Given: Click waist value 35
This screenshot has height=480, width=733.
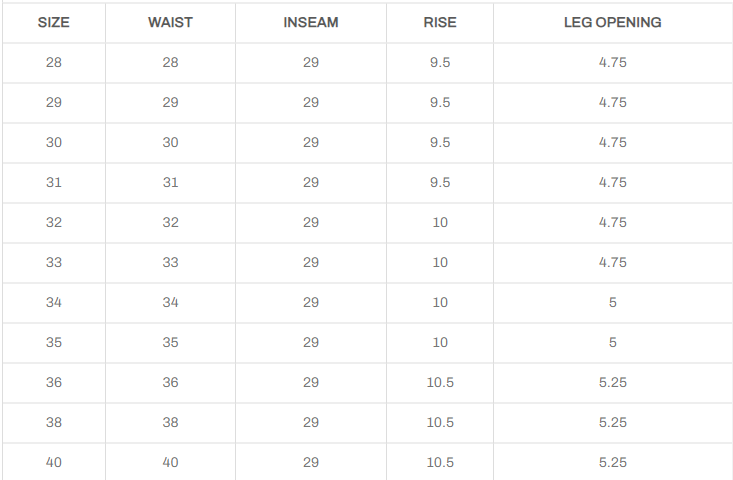Looking at the screenshot, I should click(170, 342).
